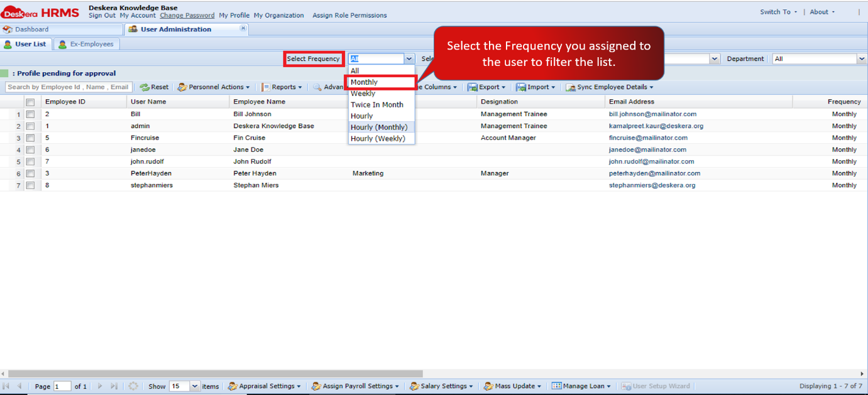Choose Hourly frequency option
Image resolution: width=868 pixels, height=395 pixels.
tap(382, 116)
